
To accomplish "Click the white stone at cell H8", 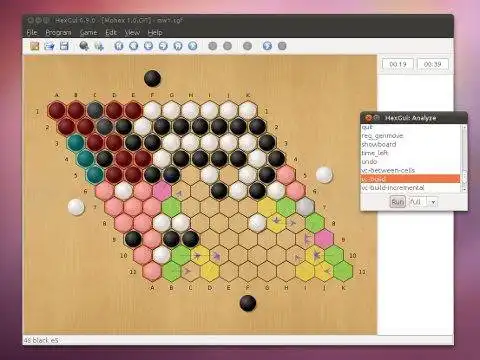I will click(x=257, y=223).
